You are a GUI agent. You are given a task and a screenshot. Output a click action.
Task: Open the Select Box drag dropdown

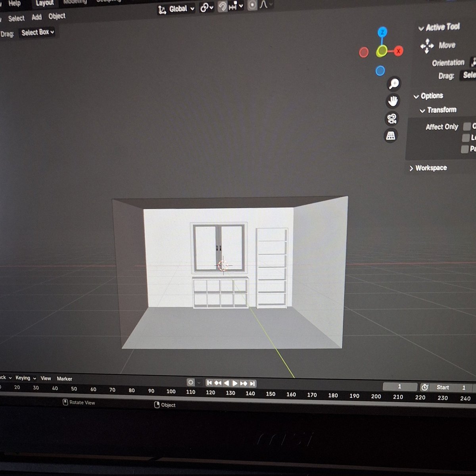click(x=38, y=33)
